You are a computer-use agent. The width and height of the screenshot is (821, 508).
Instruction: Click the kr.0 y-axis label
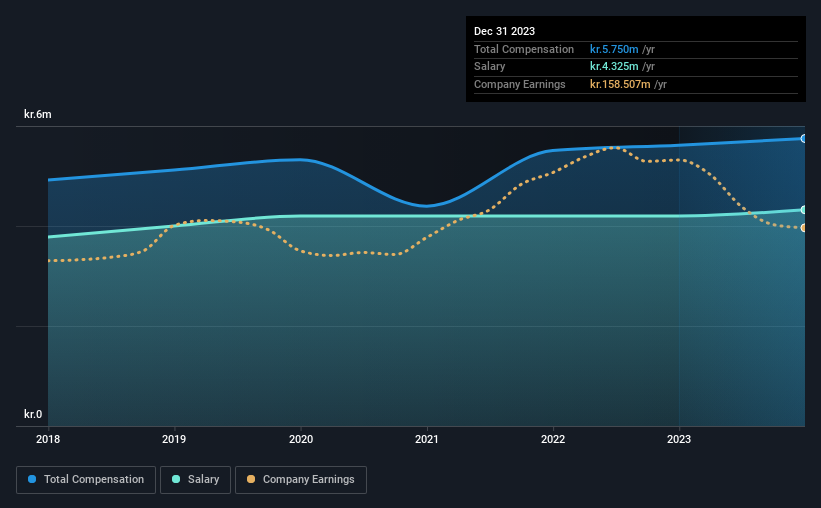[33, 414]
